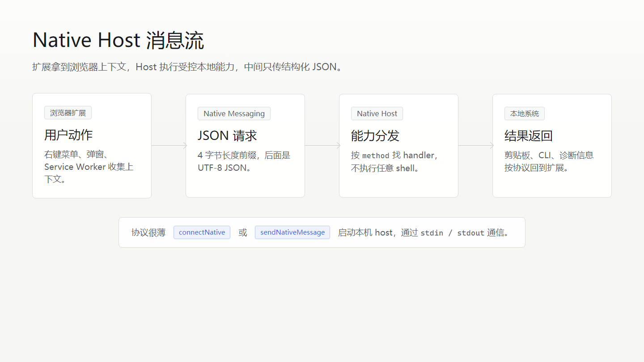Click the Native Host 消息流 page title
The image size is (644, 362).
tap(119, 40)
